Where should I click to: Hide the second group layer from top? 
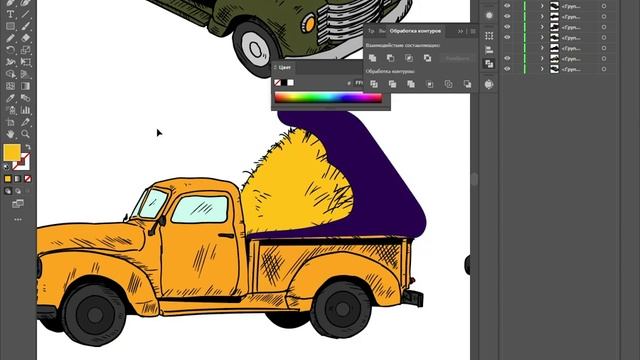(x=507, y=16)
